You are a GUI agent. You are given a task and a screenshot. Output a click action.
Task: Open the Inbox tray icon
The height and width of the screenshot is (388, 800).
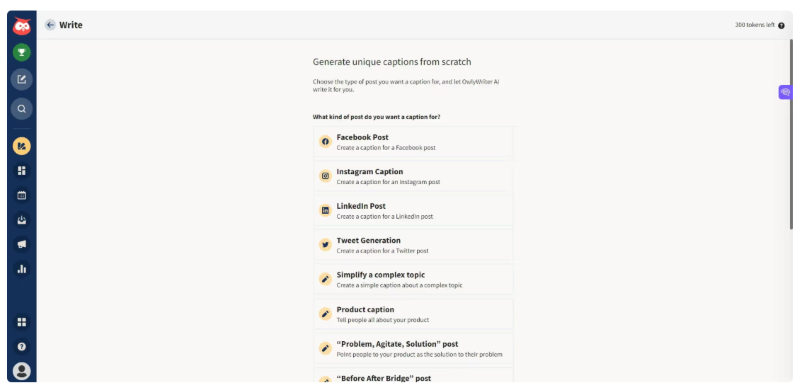coord(21,220)
